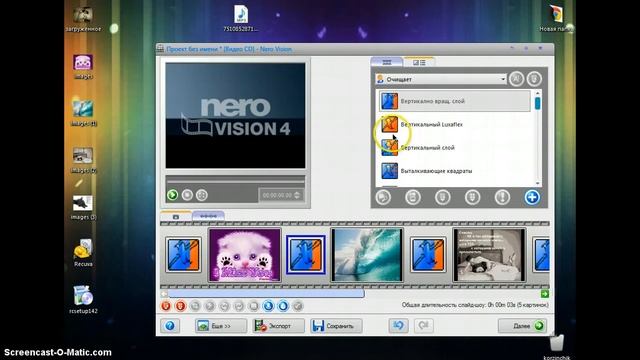
Task: Click the MP3 file icon on desktop
Action: [241, 18]
